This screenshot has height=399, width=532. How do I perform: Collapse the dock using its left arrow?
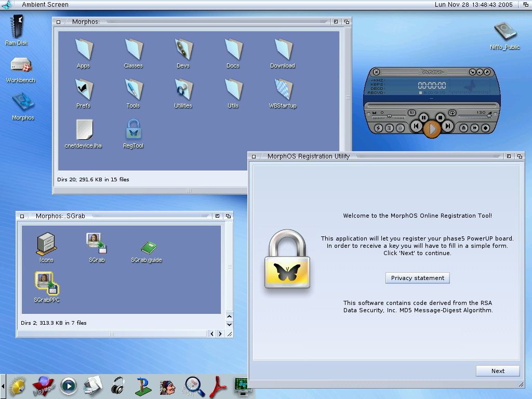(x=3, y=387)
